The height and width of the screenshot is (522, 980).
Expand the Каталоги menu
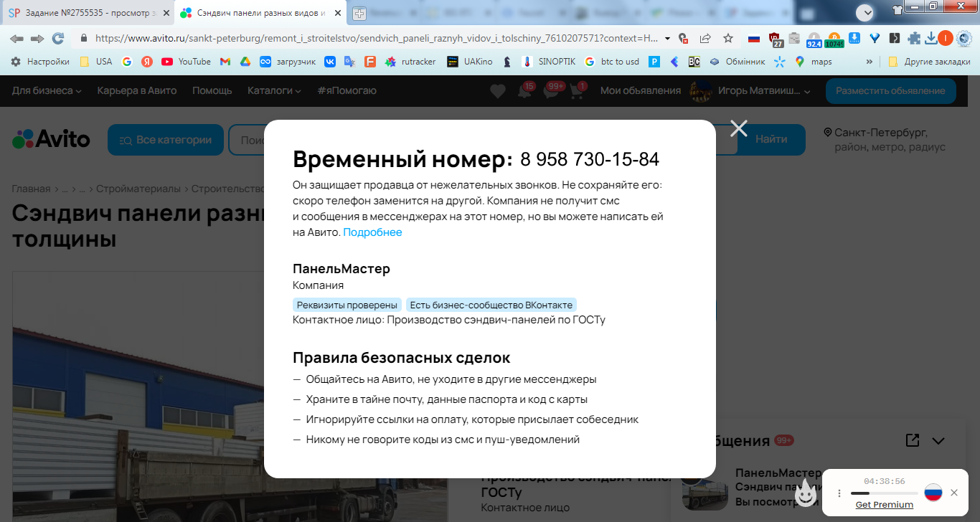[275, 90]
